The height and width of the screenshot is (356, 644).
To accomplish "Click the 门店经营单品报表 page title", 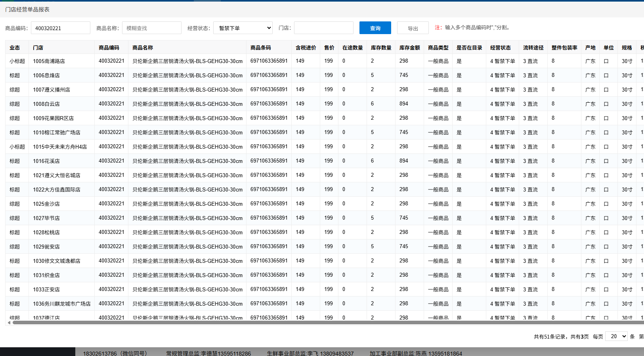I will (x=27, y=10).
